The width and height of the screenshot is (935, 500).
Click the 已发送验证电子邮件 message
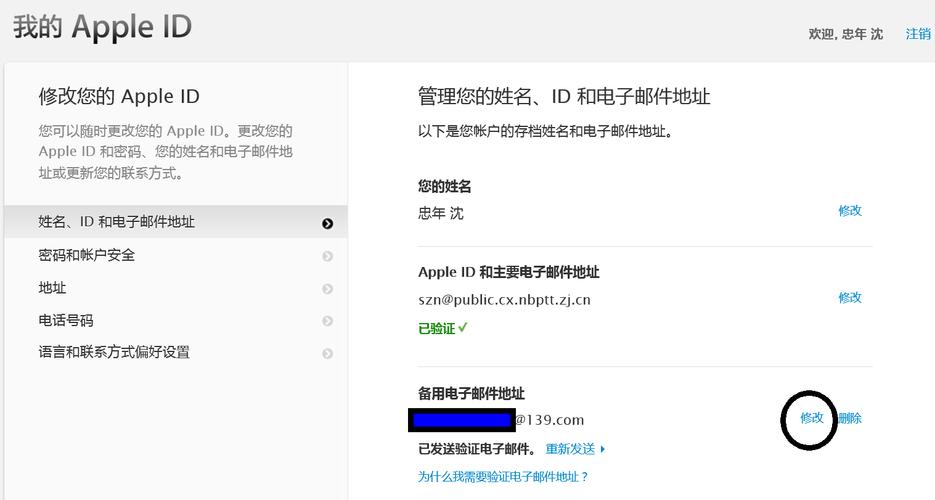coord(476,449)
